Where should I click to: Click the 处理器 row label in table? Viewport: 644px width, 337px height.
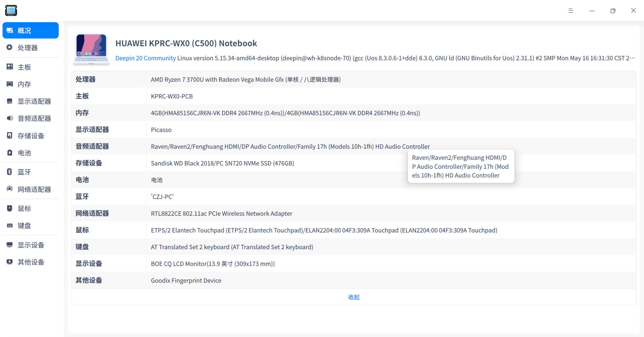point(86,79)
